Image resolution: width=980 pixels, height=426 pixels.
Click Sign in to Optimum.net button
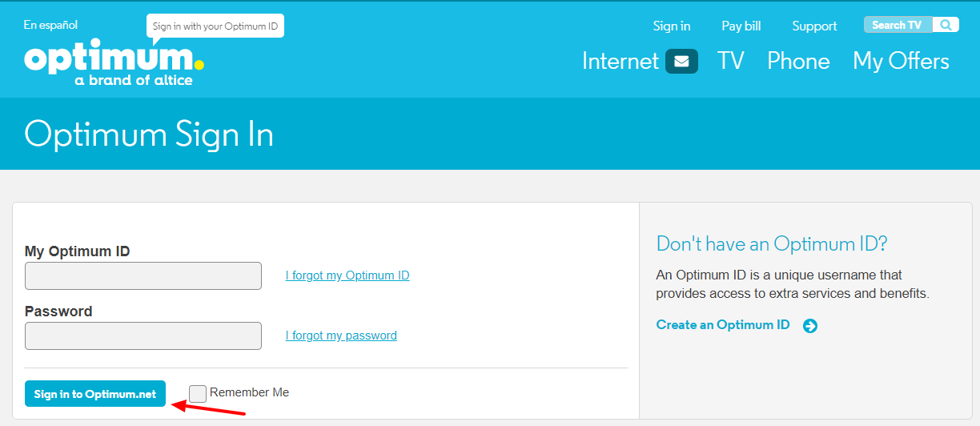pos(95,394)
